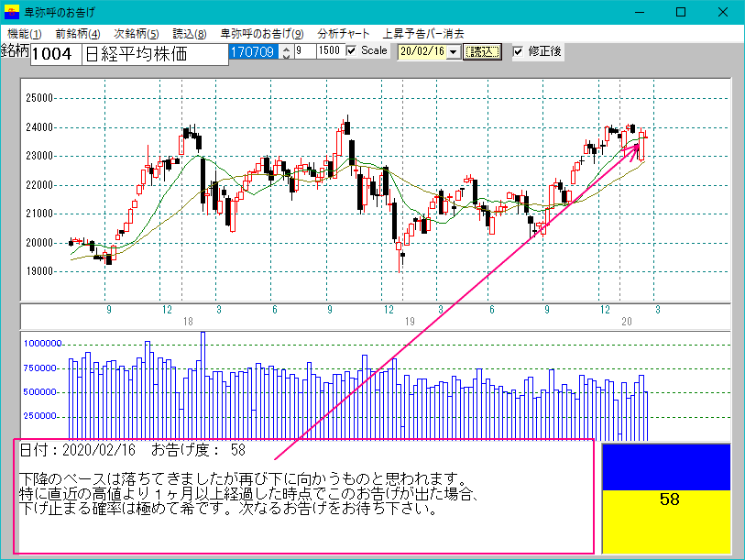Click the 読込 button
The width and height of the screenshot is (745, 560).
pos(482,51)
